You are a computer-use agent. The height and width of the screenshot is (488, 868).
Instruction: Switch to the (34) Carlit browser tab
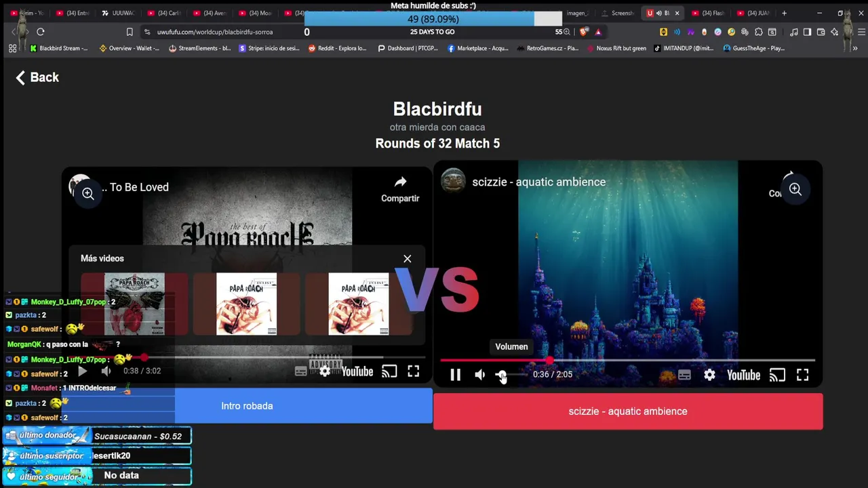(164, 13)
